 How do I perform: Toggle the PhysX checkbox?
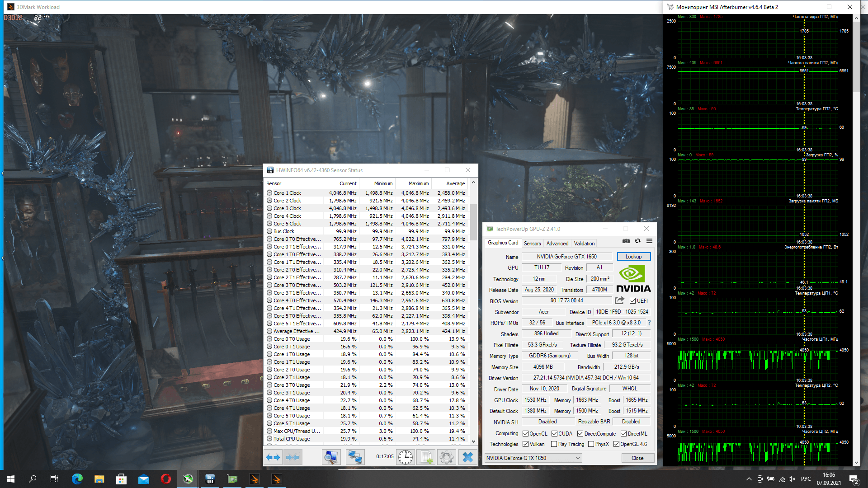pyautogui.click(x=591, y=444)
